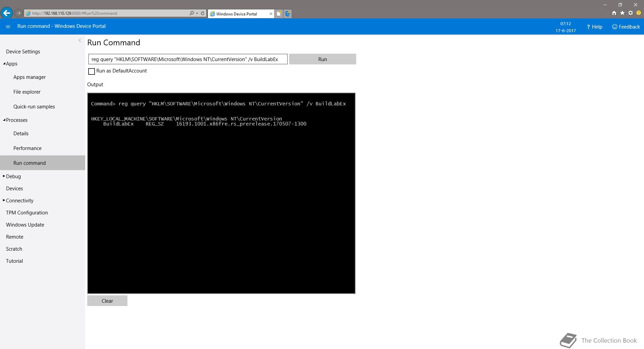Image resolution: width=644 pixels, height=349 pixels.
Task: Minimize the browser window
Action: point(605,5)
